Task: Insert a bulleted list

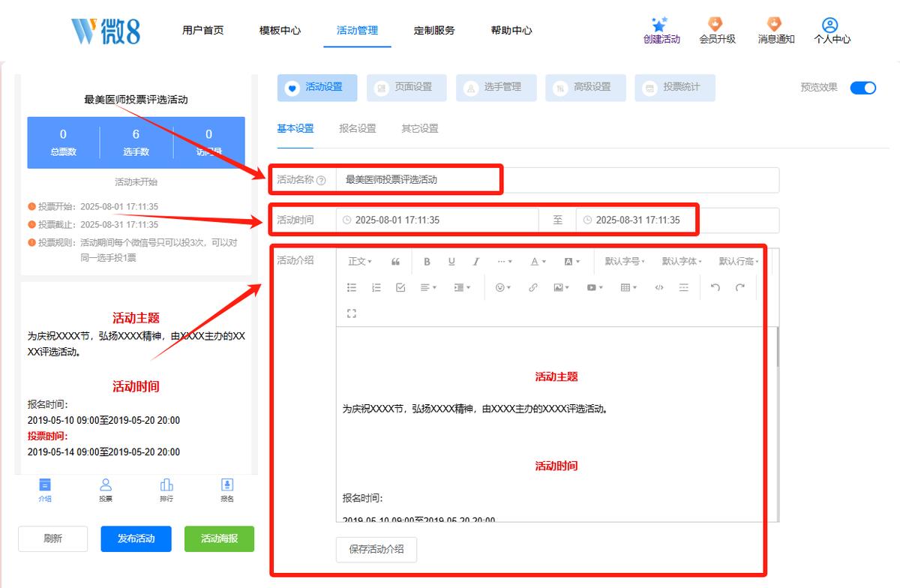Action: [x=352, y=287]
